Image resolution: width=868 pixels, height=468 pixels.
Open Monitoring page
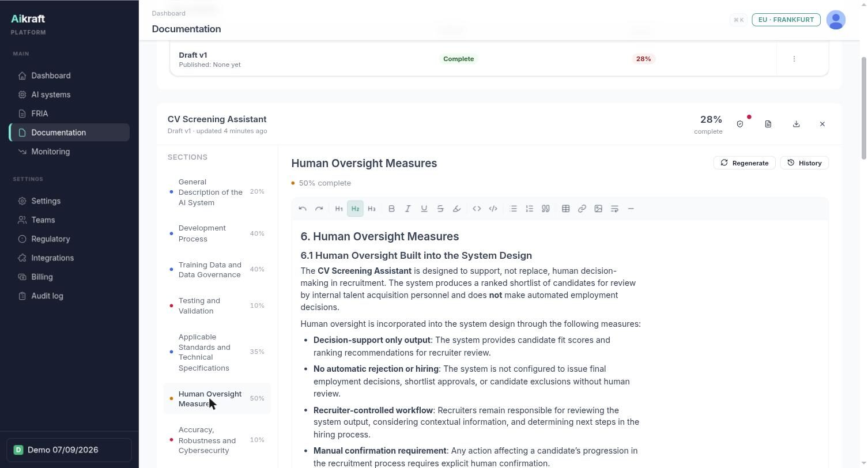pyautogui.click(x=69, y=152)
